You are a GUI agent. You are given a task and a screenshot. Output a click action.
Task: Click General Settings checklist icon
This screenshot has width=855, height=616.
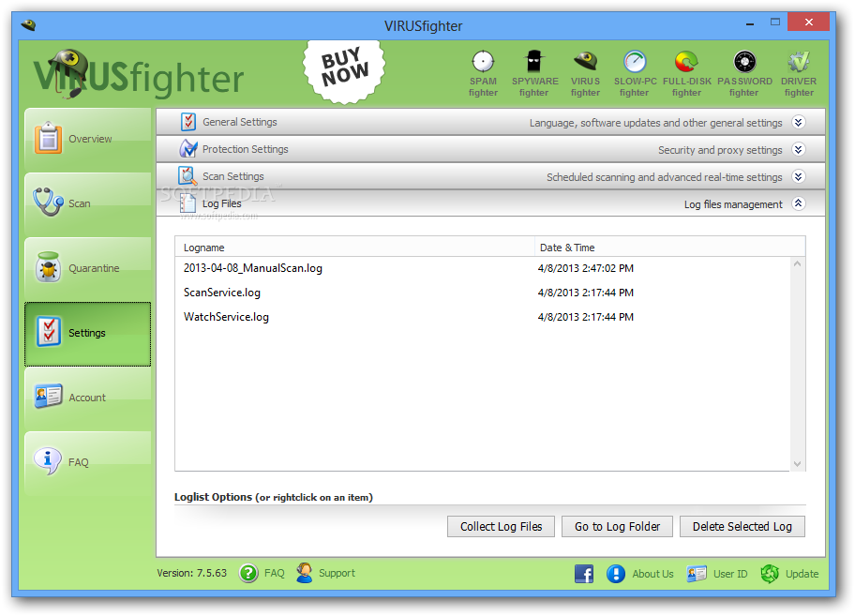click(x=188, y=122)
